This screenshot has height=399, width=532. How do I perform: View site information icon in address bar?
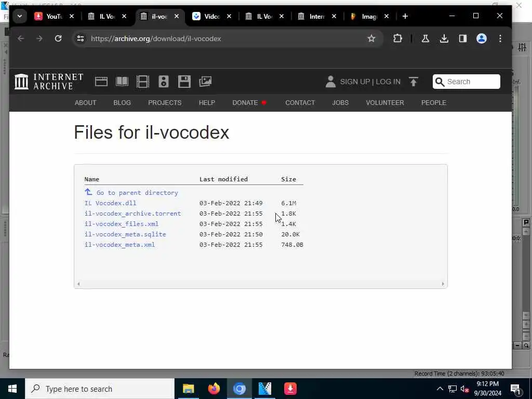click(x=81, y=38)
